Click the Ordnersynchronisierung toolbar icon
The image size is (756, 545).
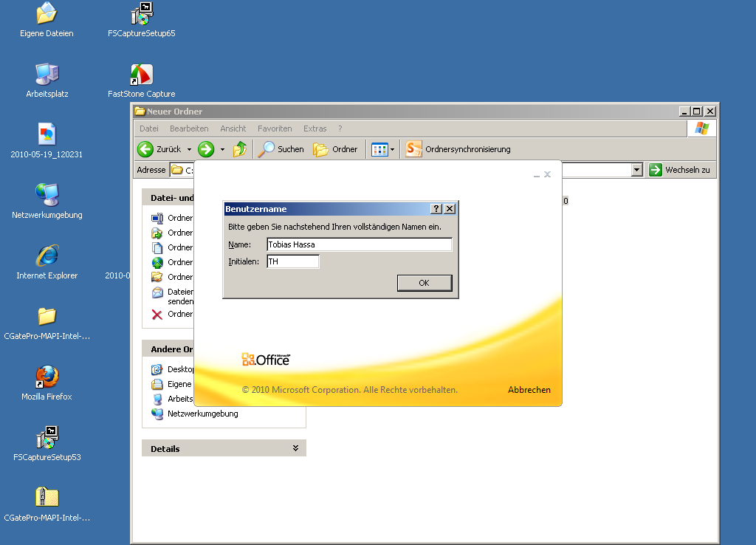point(414,149)
